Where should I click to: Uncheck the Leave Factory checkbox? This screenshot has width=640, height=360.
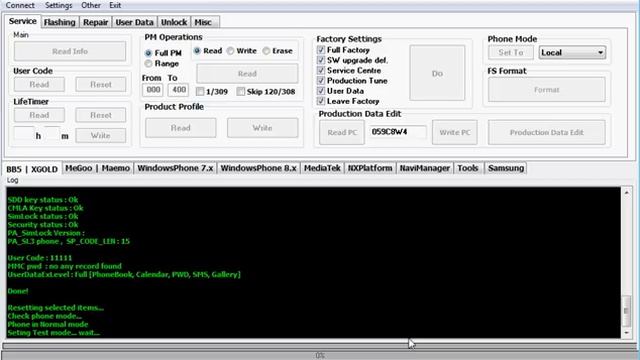coord(321,101)
